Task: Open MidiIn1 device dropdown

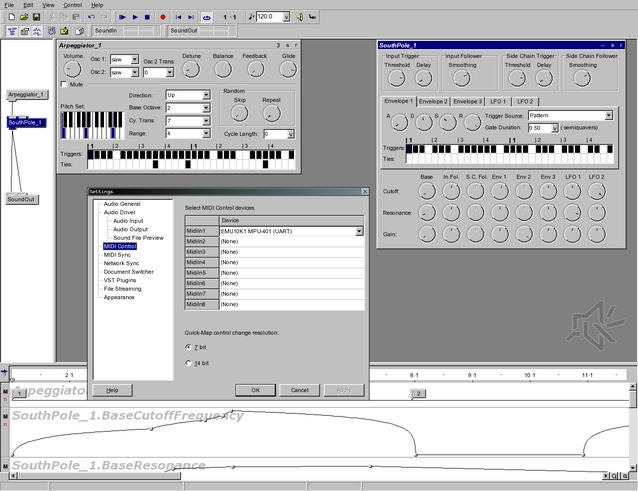Action: tap(359, 231)
